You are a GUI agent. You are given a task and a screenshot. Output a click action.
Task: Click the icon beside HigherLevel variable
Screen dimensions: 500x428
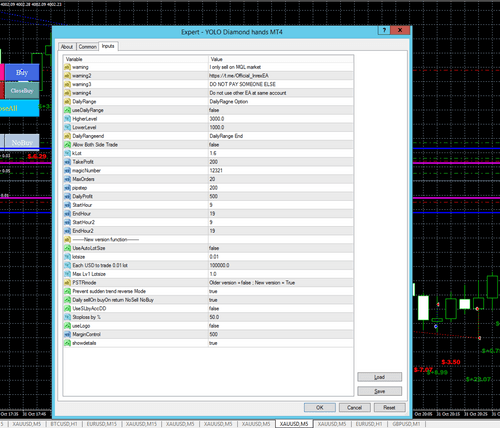pyautogui.click(x=68, y=119)
